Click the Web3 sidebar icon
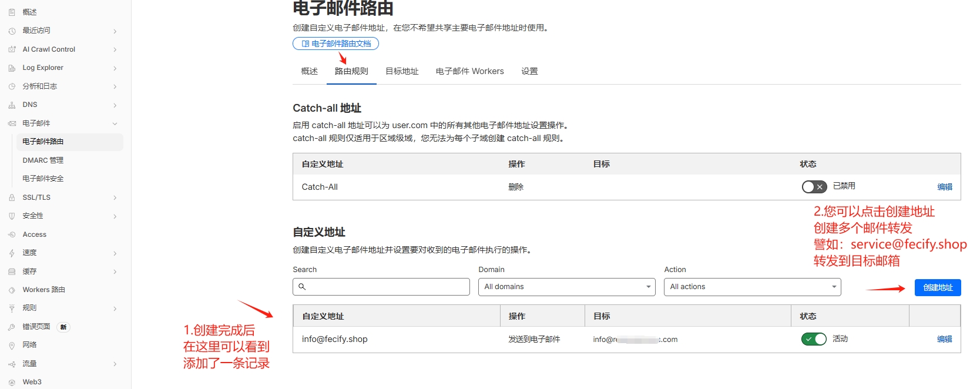This screenshot has height=389, width=980. point(12,382)
